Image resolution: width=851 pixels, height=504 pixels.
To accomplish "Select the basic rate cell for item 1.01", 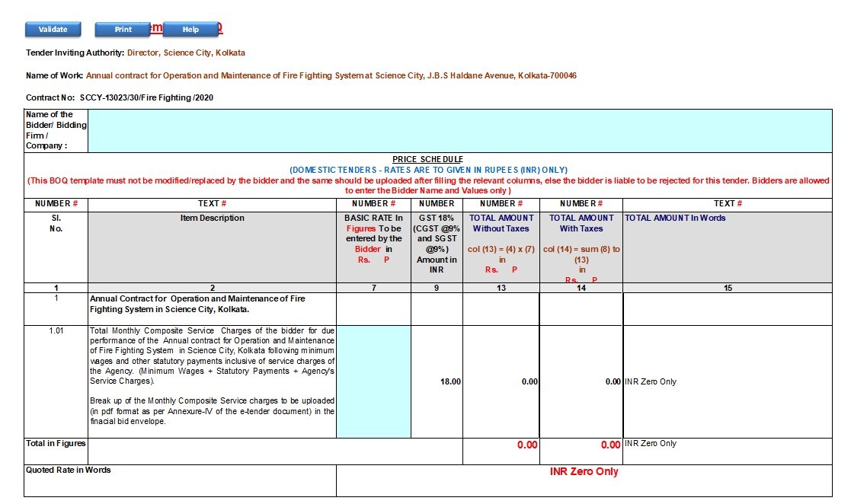I will click(x=373, y=381).
